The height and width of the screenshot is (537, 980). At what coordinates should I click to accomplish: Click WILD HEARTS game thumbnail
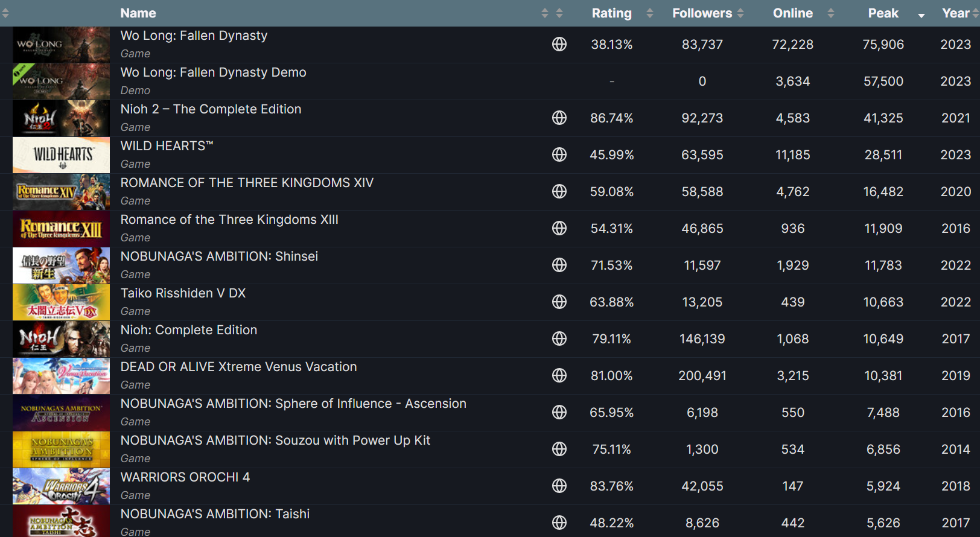click(61, 155)
